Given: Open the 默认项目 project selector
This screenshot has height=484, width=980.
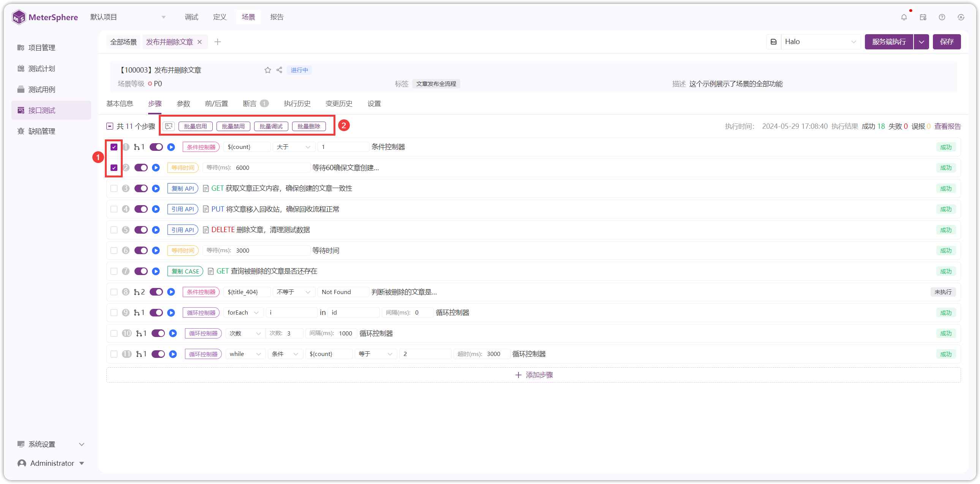Looking at the screenshot, I should point(128,17).
